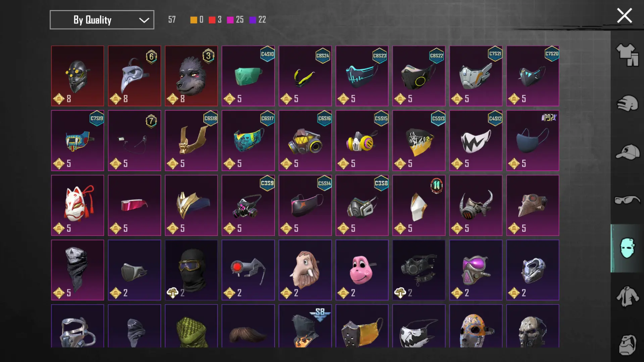This screenshot has width=644, height=362.
Task: Select the skull bandana mask
Action: (x=78, y=270)
